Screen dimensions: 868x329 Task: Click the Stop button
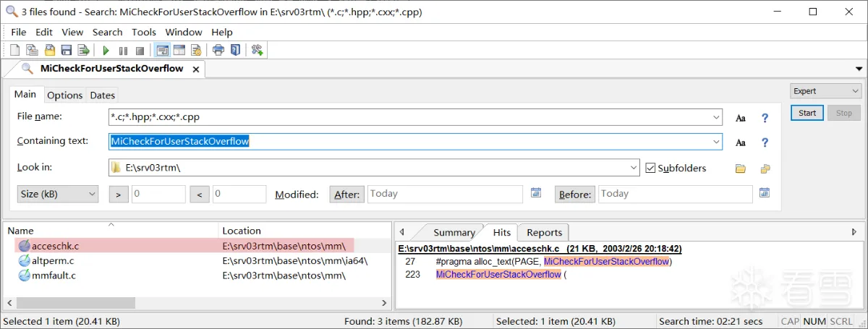click(x=844, y=113)
